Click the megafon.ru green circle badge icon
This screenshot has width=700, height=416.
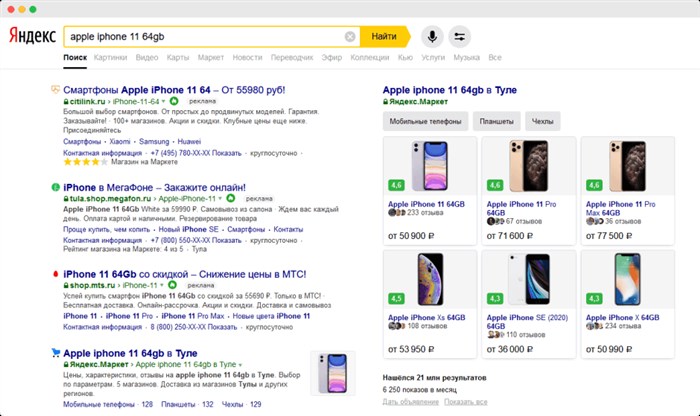[x=231, y=198]
